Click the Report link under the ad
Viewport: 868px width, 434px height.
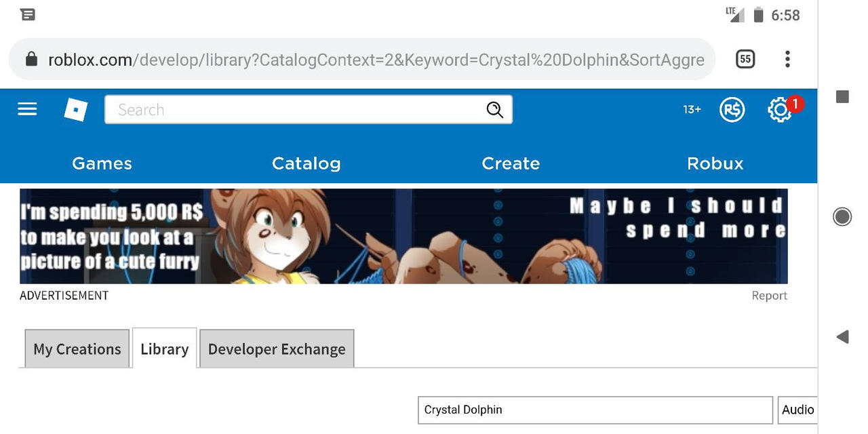coord(769,296)
